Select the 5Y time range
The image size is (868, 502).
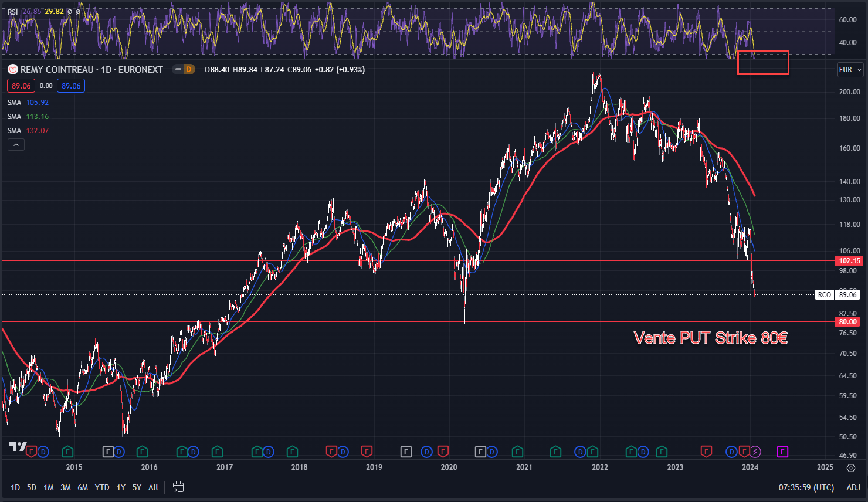pos(137,487)
